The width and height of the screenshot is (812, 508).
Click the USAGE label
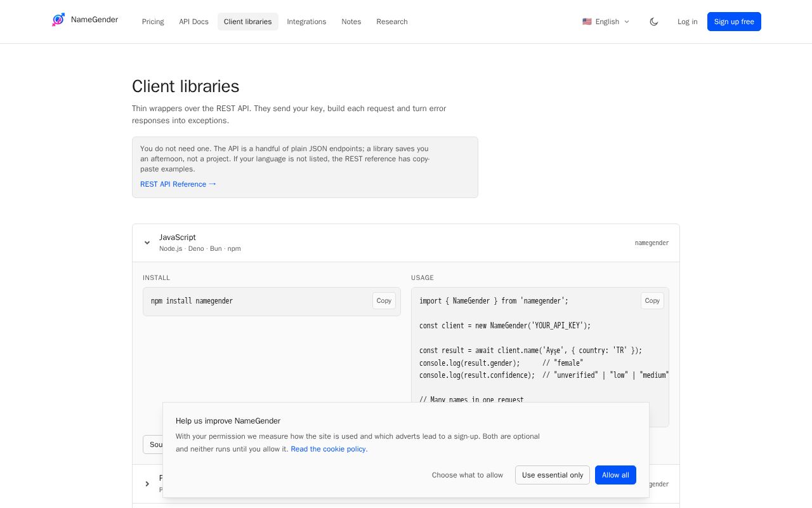[x=422, y=277]
